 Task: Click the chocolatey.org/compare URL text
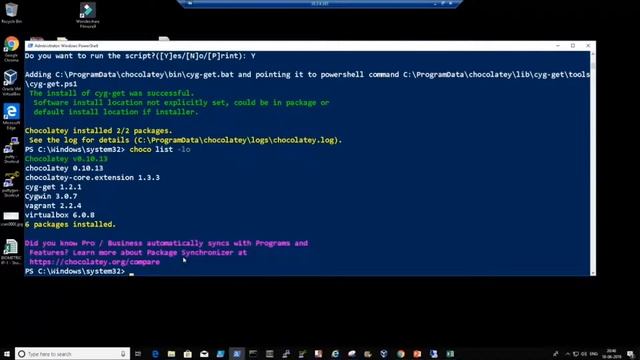click(95, 262)
